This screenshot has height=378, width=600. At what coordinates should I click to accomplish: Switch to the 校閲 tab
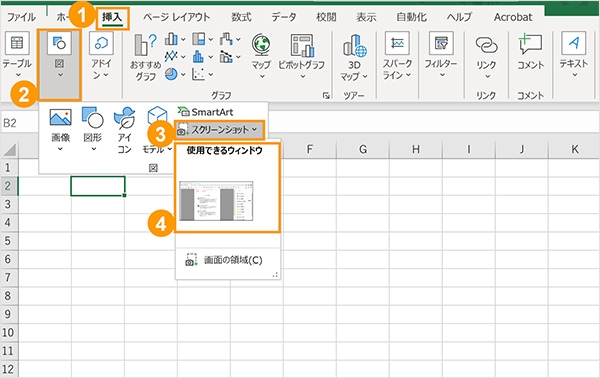click(326, 17)
